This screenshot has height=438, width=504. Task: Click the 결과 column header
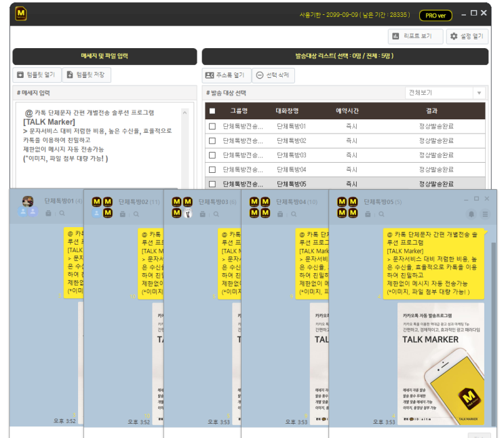(x=431, y=111)
